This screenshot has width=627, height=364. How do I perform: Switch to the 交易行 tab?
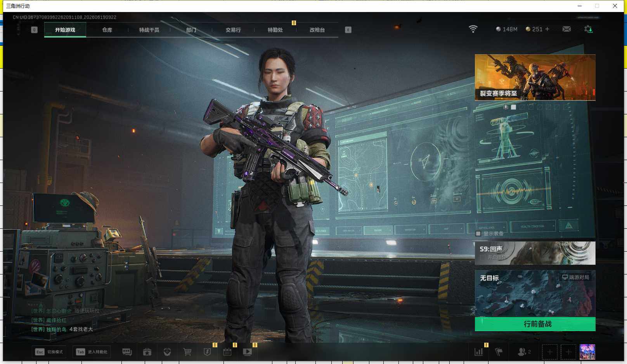coord(233,30)
